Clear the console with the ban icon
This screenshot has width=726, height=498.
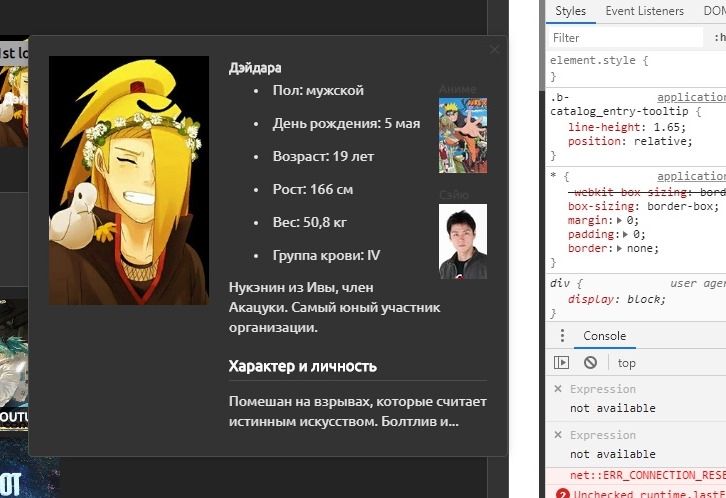click(591, 363)
